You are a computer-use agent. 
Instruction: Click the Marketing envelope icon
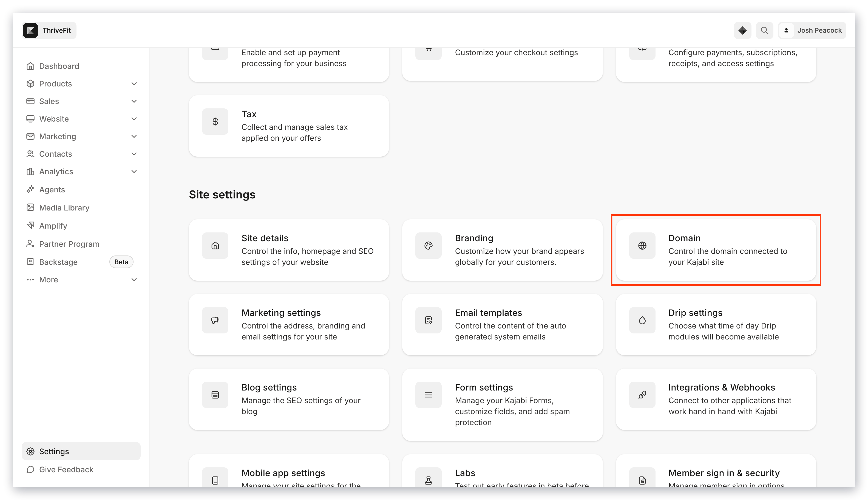point(30,136)
